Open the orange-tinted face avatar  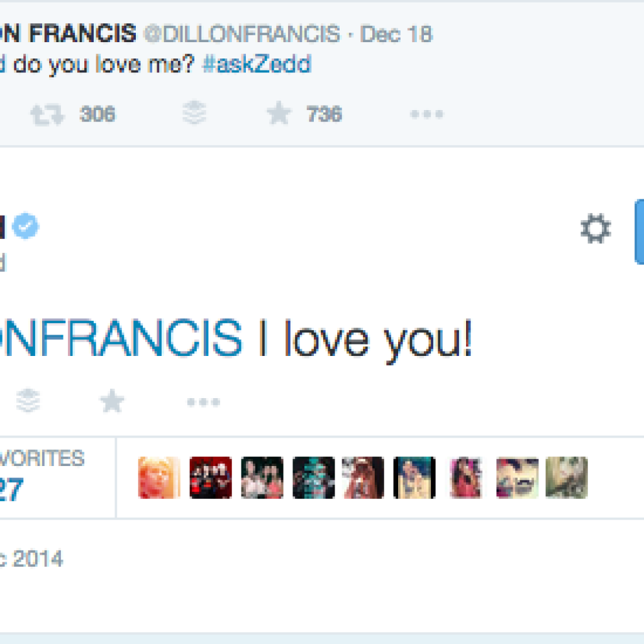(159, 478)
